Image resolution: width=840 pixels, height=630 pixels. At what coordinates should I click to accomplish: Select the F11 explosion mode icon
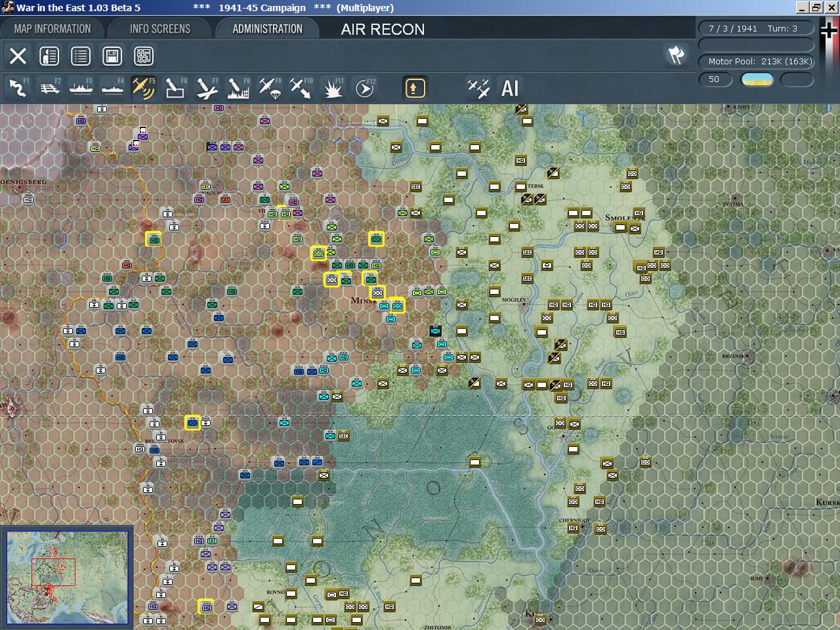pos(333,88)
